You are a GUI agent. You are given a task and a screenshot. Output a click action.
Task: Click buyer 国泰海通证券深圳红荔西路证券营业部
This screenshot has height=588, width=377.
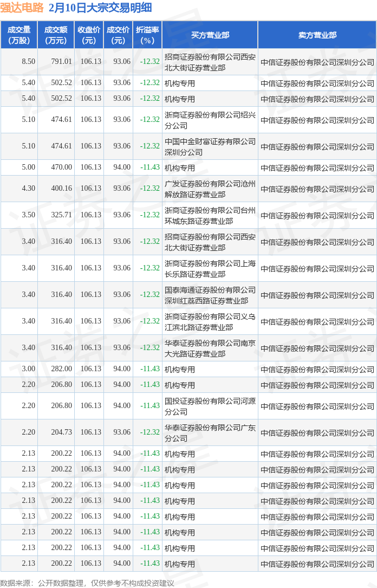tap(210, 295)
